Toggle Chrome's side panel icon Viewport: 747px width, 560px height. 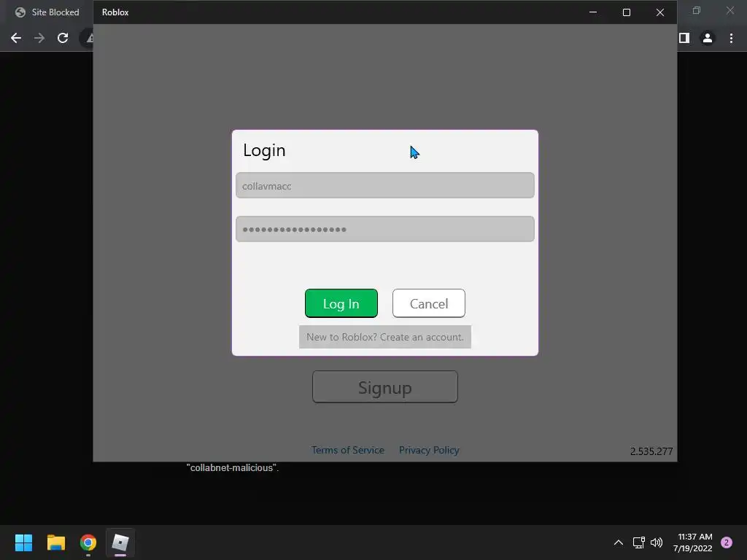[684, 38]
